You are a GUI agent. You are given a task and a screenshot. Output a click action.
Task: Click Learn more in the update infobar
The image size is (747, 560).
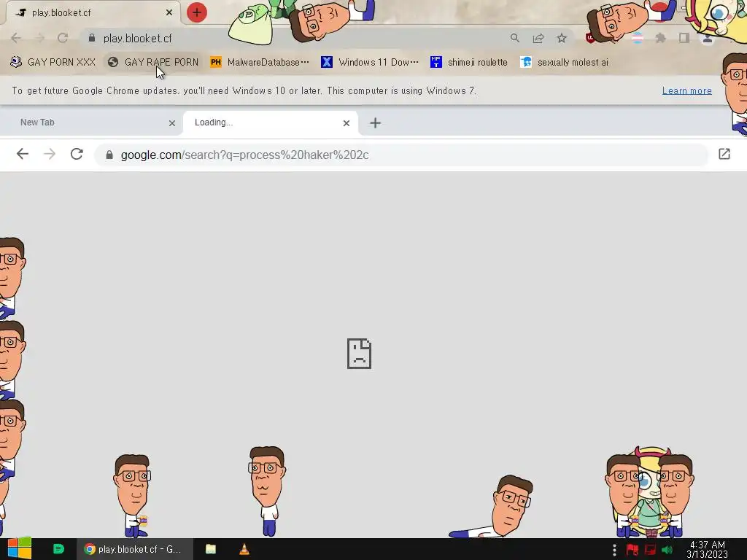point(687,91)
